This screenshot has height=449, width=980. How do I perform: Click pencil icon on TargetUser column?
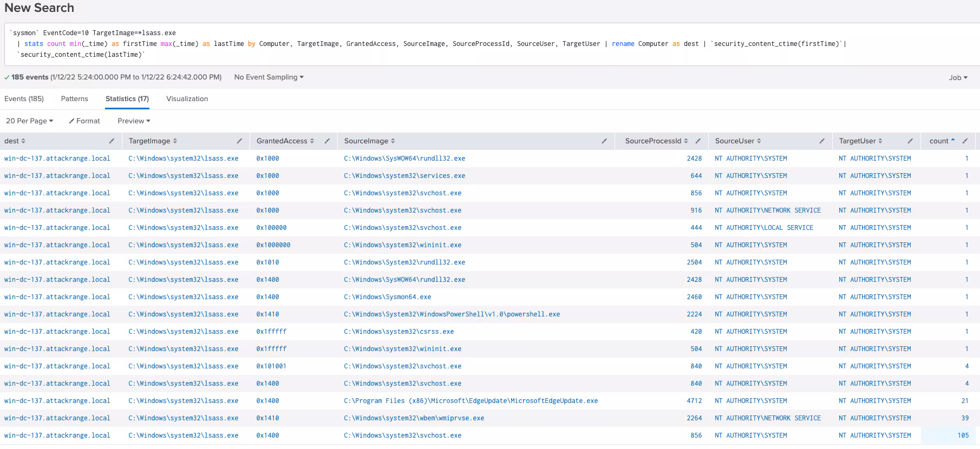[x=910, y=141]
